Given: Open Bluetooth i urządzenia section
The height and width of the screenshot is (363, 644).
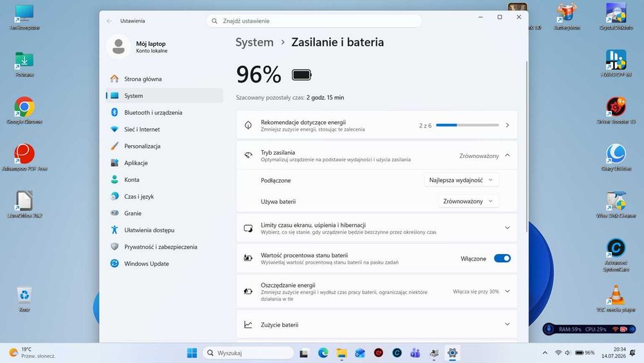Looking at the screenshot, I should pyautogui.click(x=164, y=113).
